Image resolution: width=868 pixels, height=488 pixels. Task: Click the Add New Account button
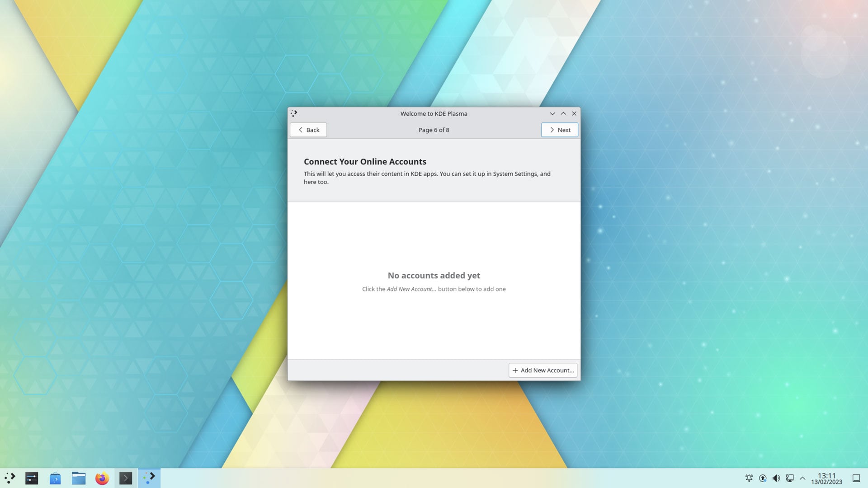(542, 370)
